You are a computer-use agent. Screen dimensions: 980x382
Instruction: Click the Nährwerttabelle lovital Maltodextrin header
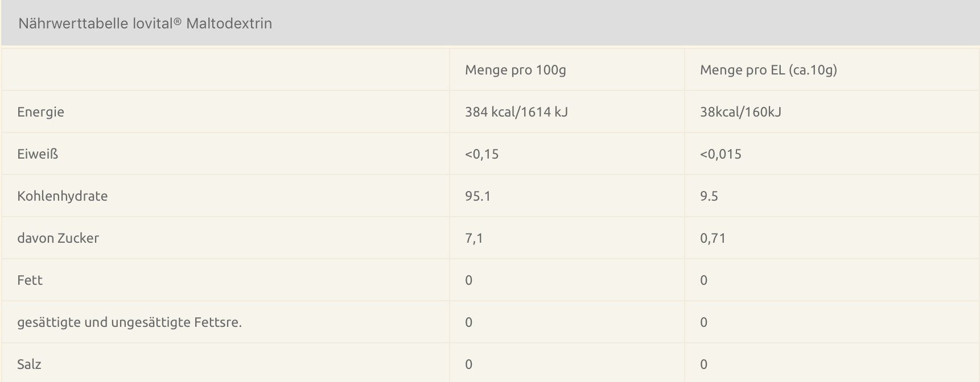[x=145, y=23]
